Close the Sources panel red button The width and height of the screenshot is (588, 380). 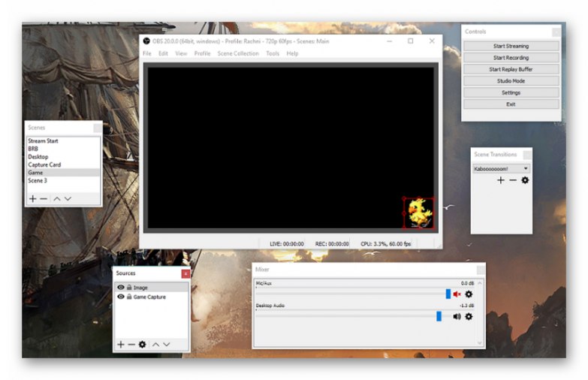pyautogui.click(x=185, y=274)
